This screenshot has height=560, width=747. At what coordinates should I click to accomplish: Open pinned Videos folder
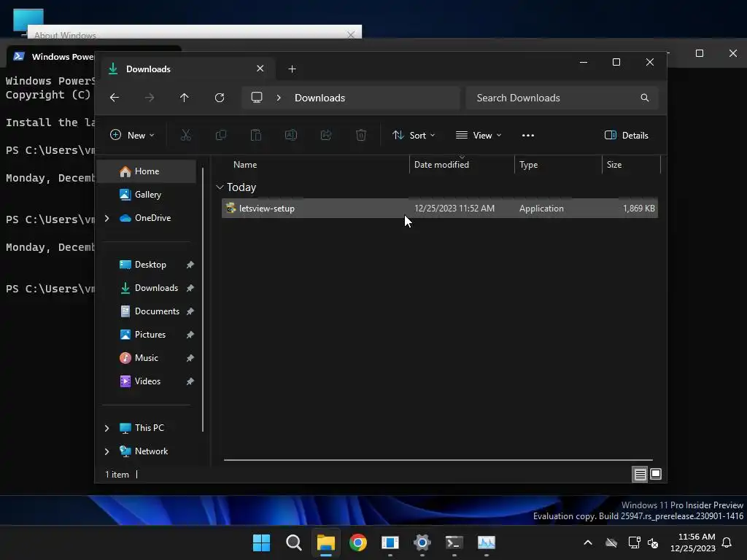click(x=147, y=381)
